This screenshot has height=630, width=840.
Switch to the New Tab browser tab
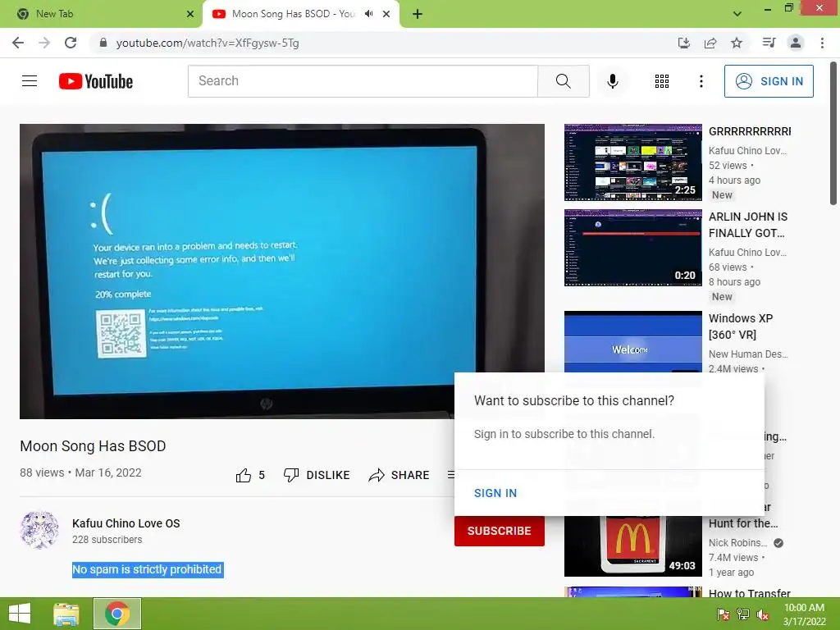tap(101, 14)
